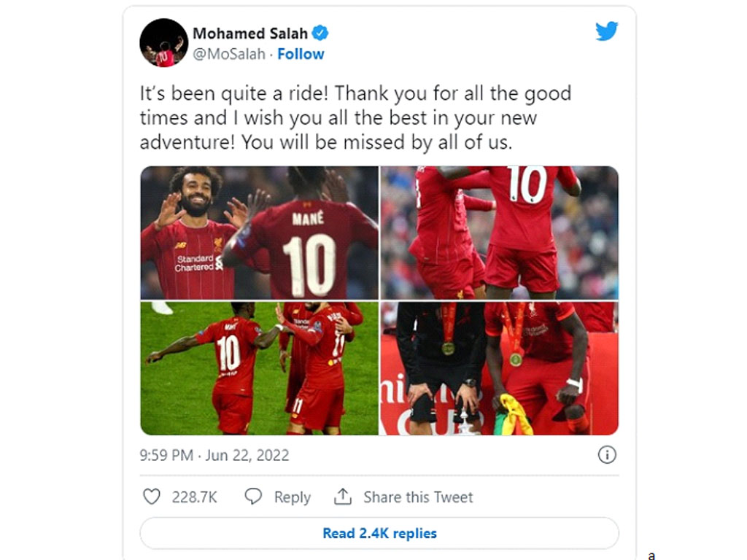Screen dimensions: 747x560
Task: Click Share this Tweet text
Action: (x=418, y=497)
